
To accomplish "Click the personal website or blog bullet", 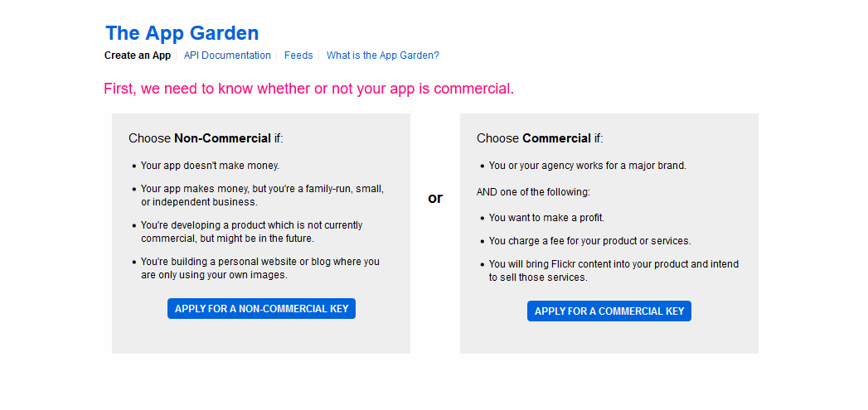I will 259,268.
